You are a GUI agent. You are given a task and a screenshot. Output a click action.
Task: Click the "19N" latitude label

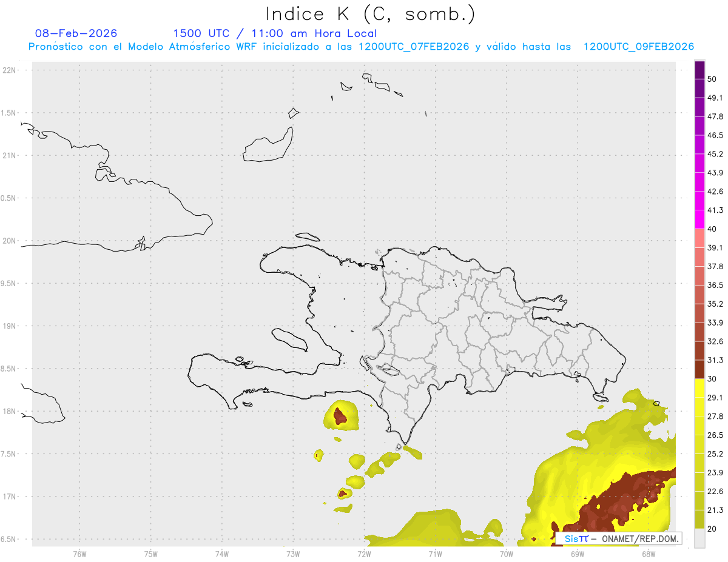coord(10,326)
